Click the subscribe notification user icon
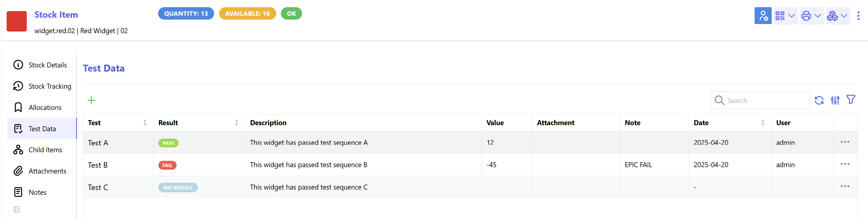This screenshot has height=218, width=868. click(763, 15)
